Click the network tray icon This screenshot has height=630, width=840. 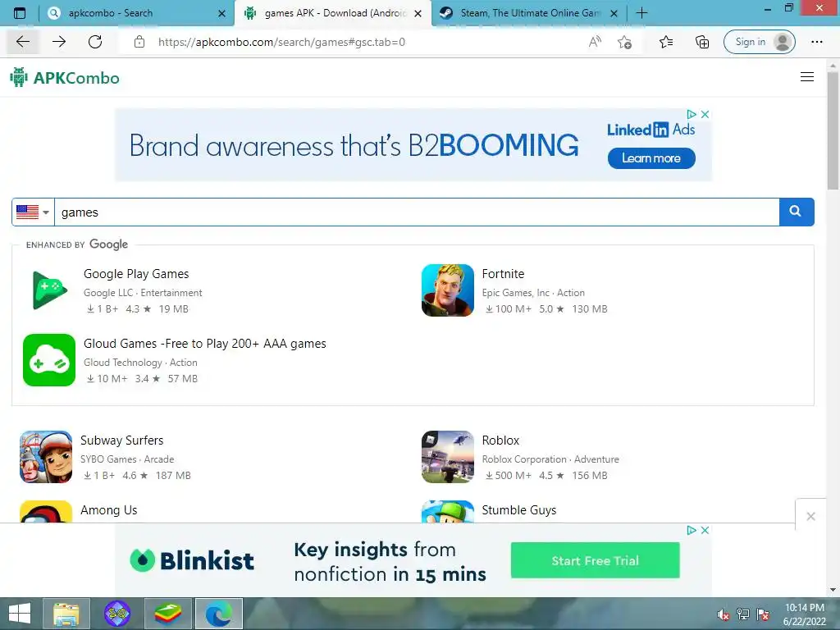pyautogui.click(x=743, y=614)
